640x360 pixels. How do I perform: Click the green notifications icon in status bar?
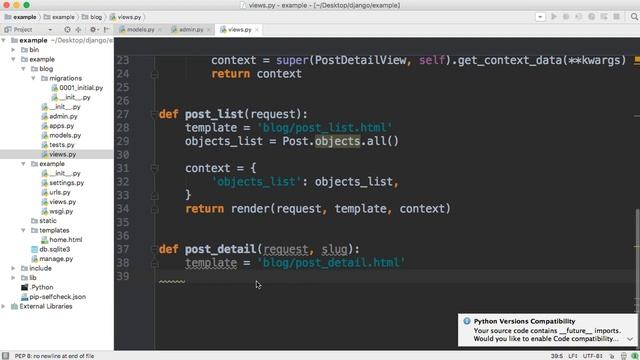634,356
